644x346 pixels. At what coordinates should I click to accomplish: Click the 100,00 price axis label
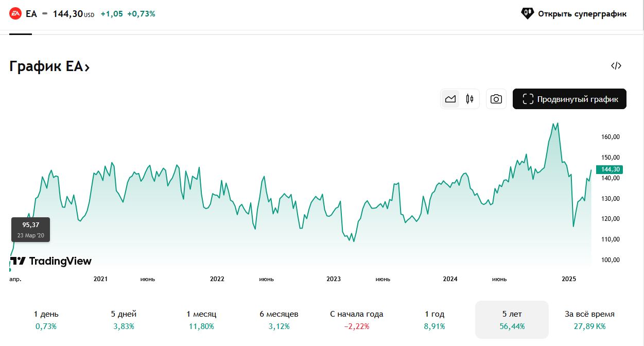coord(611,260)
